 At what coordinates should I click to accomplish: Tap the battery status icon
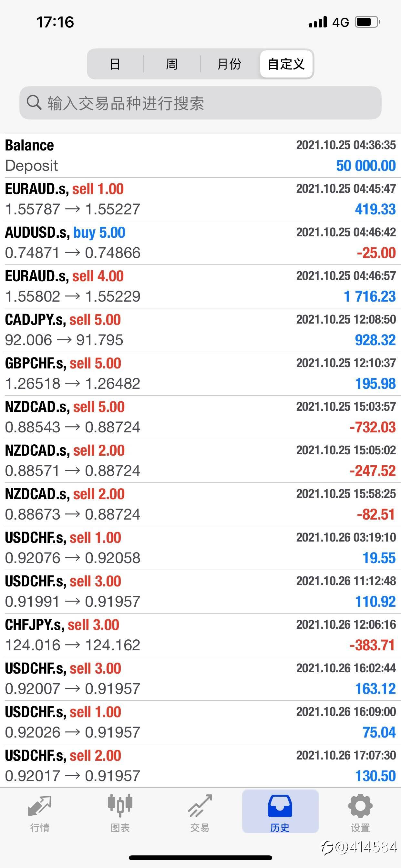click(x=367, y=22)
